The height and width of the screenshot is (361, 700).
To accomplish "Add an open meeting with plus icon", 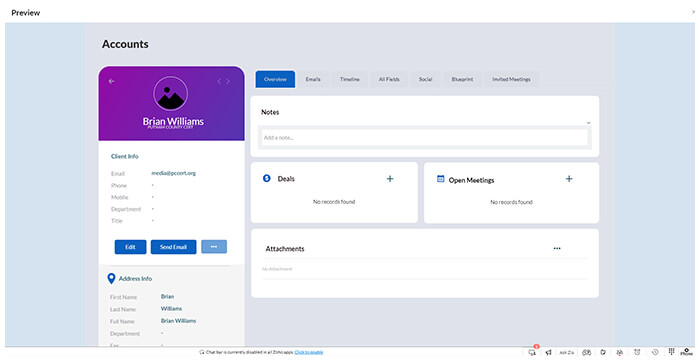I will [x=569, y=179].
